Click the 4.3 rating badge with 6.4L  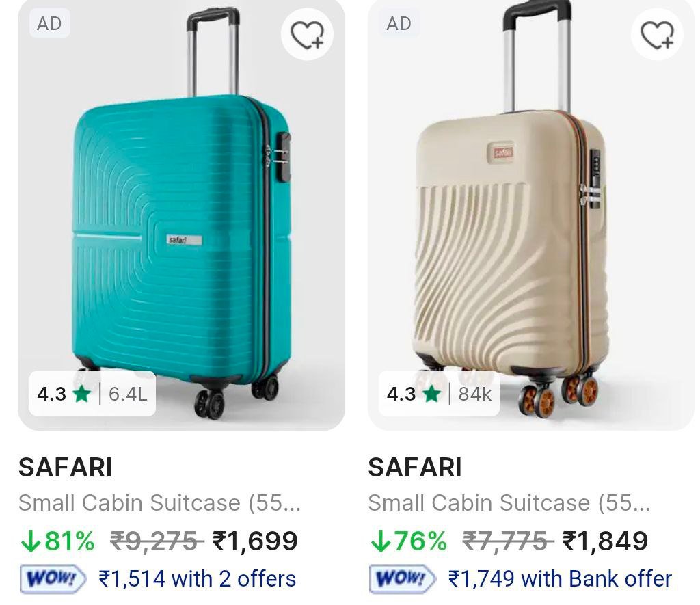click(92, 394)
